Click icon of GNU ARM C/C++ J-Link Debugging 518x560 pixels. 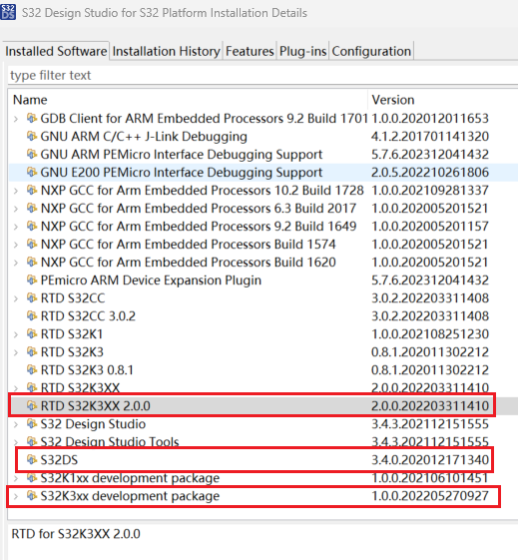tap(32, 136)
